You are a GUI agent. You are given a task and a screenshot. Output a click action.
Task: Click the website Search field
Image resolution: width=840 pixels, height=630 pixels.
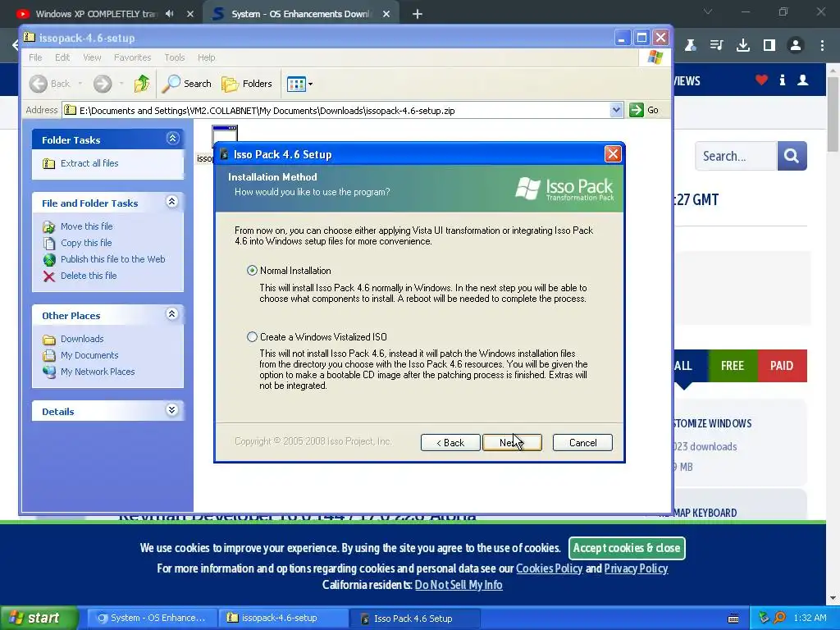736,156
